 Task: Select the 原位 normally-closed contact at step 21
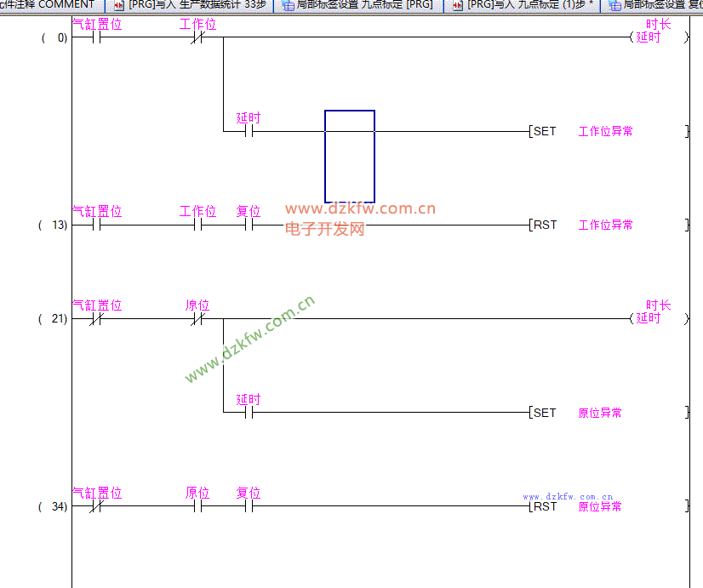[197, 319]
